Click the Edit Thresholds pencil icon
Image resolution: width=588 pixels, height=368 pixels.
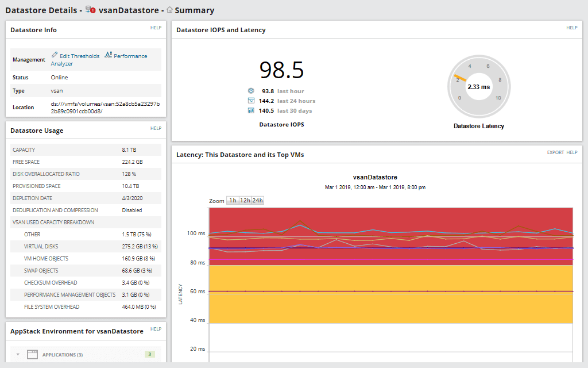point(55,56)
